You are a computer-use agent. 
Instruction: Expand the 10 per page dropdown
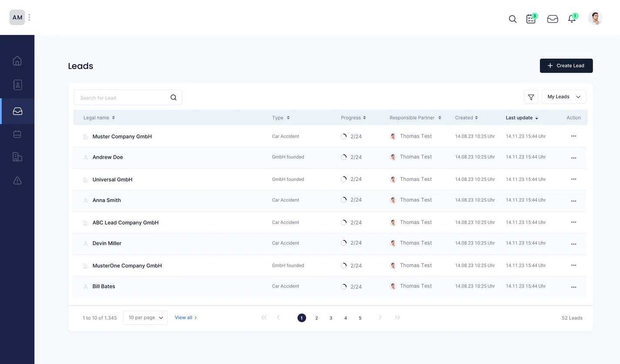click(x=145, y=317)
